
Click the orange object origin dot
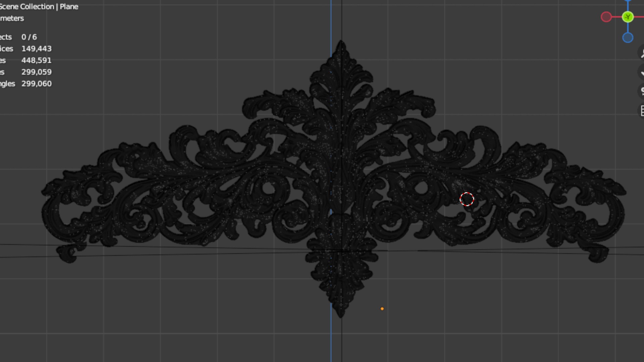[x=382, y=309]
